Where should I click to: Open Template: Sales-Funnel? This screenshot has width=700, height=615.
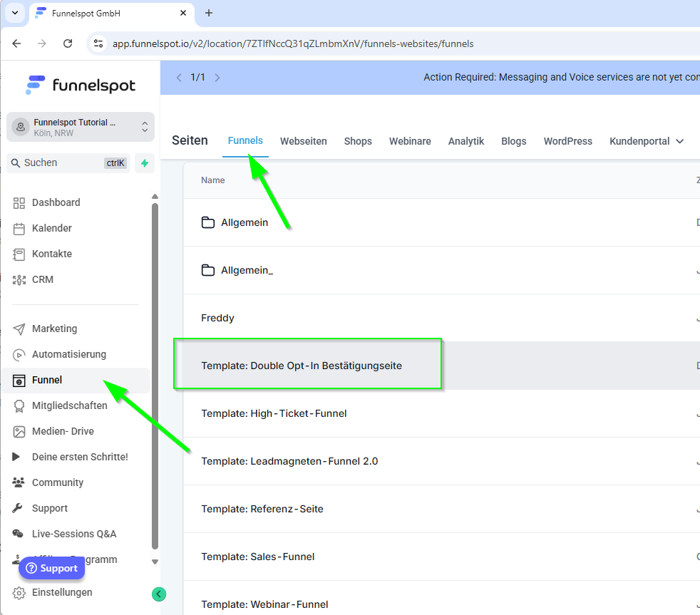pos(257,557)
